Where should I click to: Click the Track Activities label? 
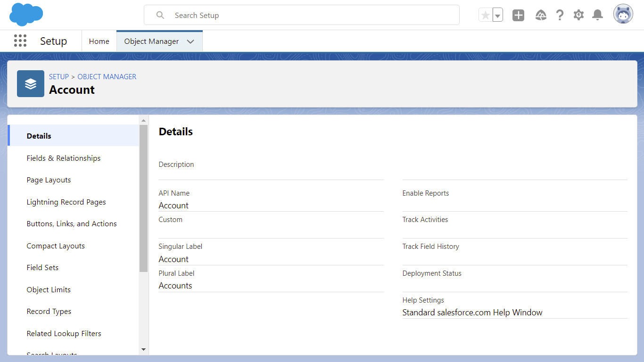pyautogui.click(x=425, y=220)
